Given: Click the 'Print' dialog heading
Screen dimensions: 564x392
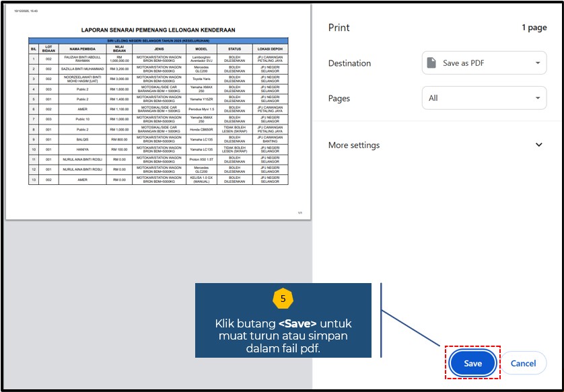Looking at the screenshot, I should [x=339, y=28].
